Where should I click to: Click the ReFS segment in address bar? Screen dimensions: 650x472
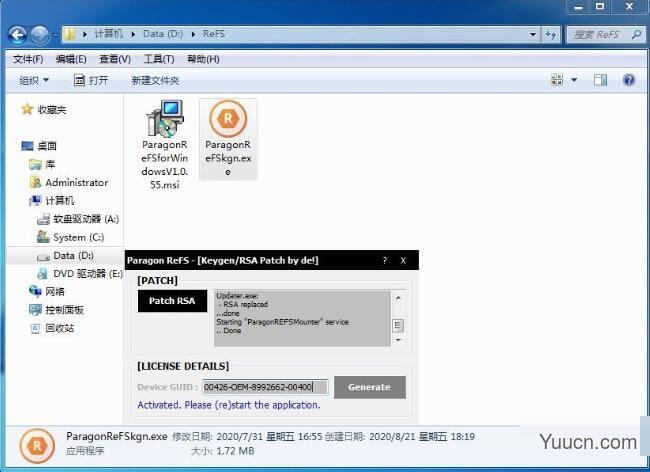tap(214, 34)
